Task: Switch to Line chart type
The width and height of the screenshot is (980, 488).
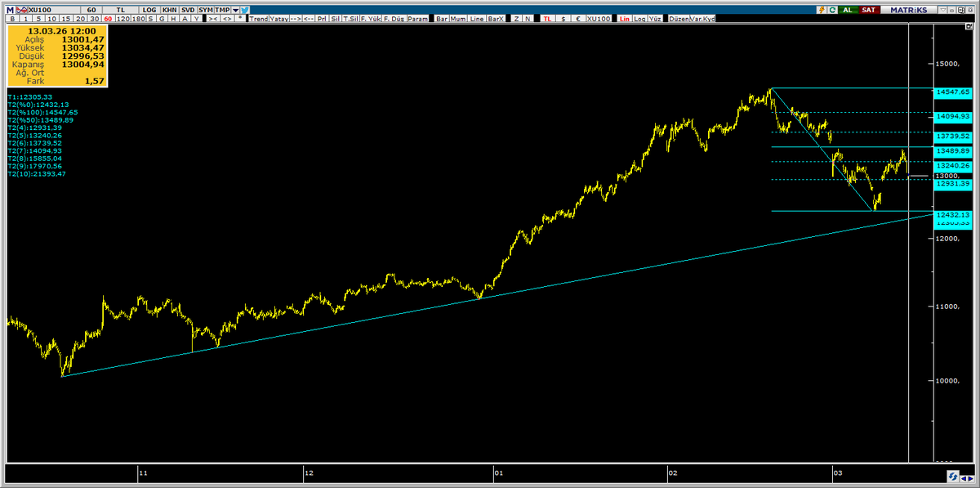Action: tap(477, 19)
